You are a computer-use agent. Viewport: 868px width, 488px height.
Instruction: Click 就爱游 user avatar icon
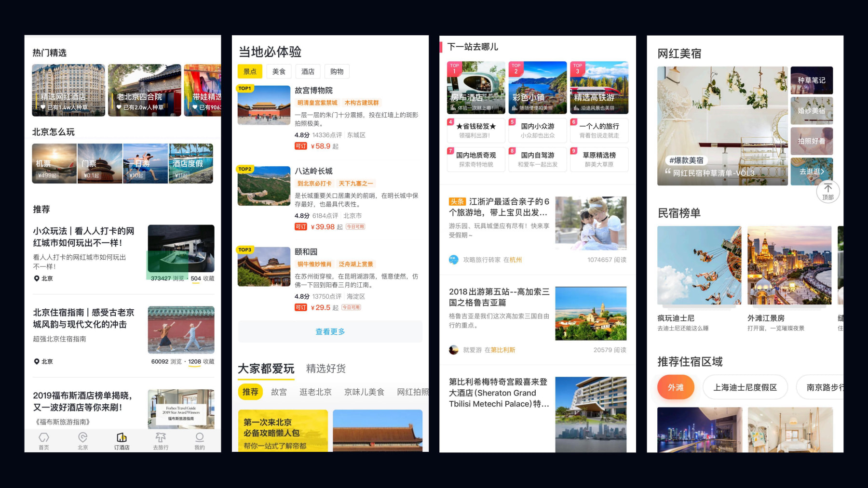[x=453, y=349]
